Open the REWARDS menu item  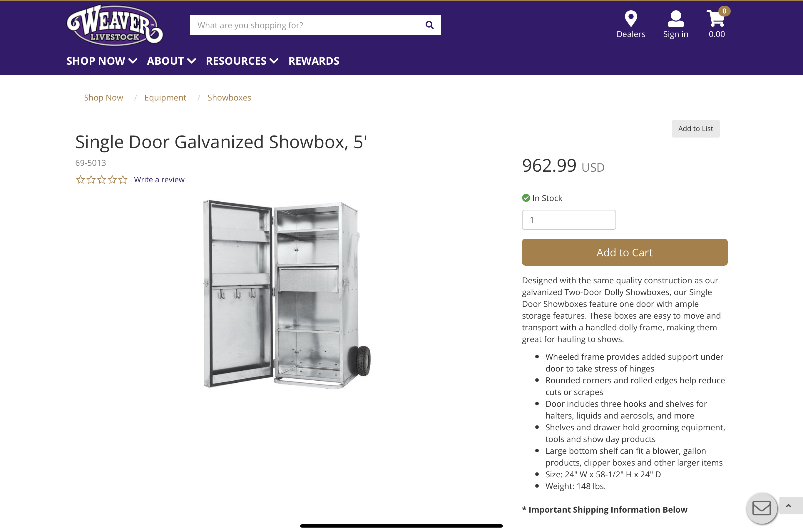coord(314,61)
